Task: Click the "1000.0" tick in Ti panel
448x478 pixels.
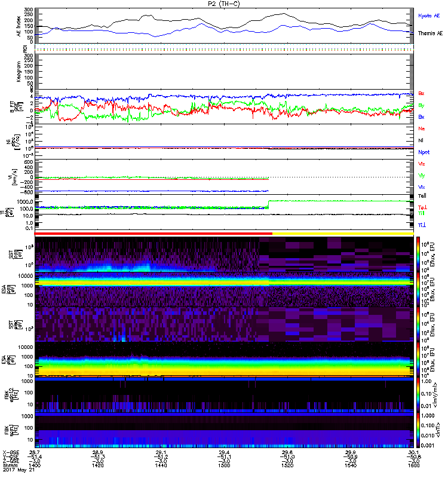Action: (x=25, y=202)
